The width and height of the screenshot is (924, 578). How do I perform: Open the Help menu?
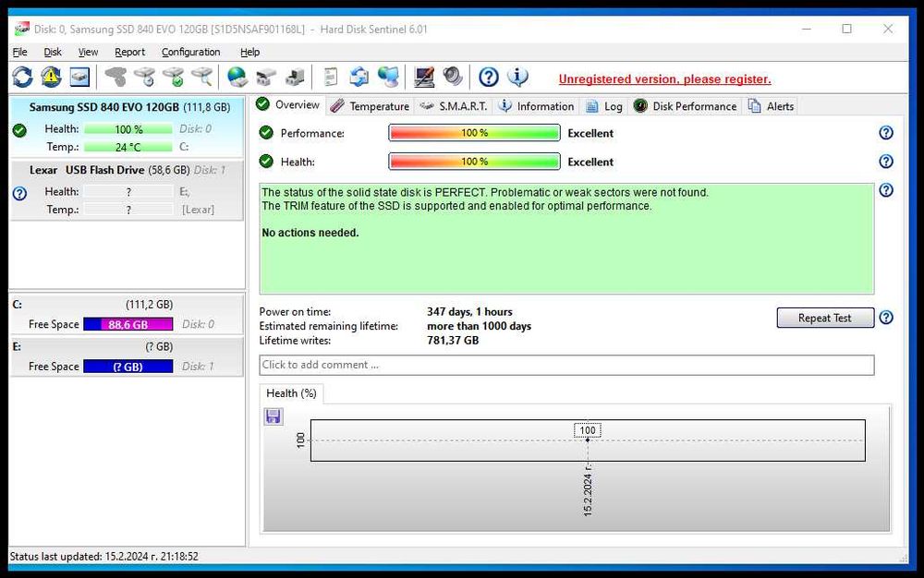249,52
